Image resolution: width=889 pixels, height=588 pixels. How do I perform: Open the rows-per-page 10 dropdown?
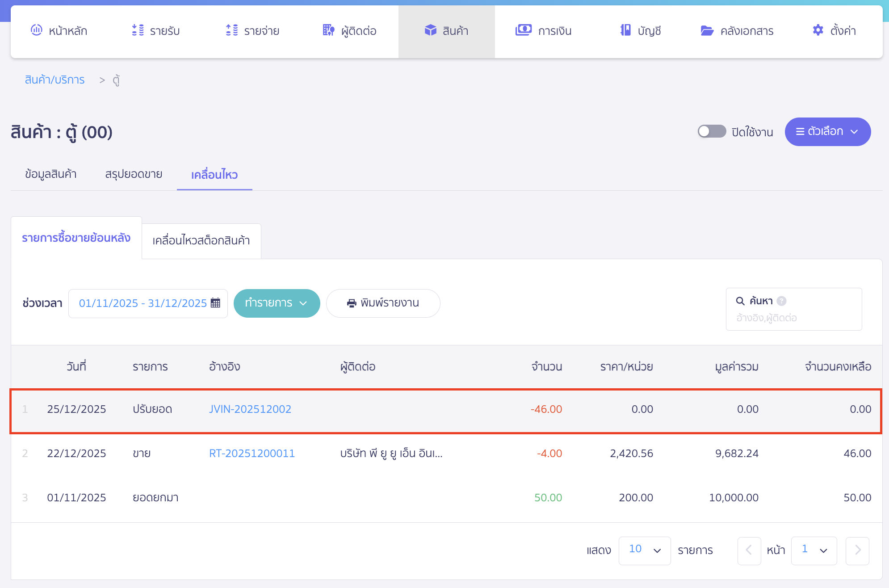[x=644, y=550]
